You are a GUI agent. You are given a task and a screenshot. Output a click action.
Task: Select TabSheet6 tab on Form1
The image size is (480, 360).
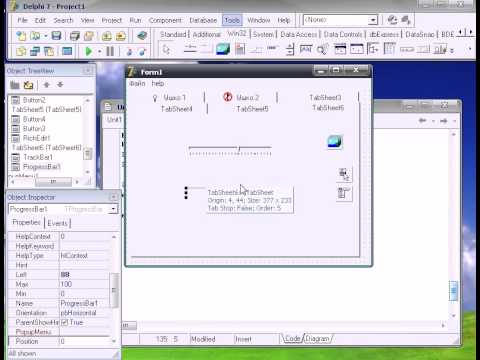(328, 108)
